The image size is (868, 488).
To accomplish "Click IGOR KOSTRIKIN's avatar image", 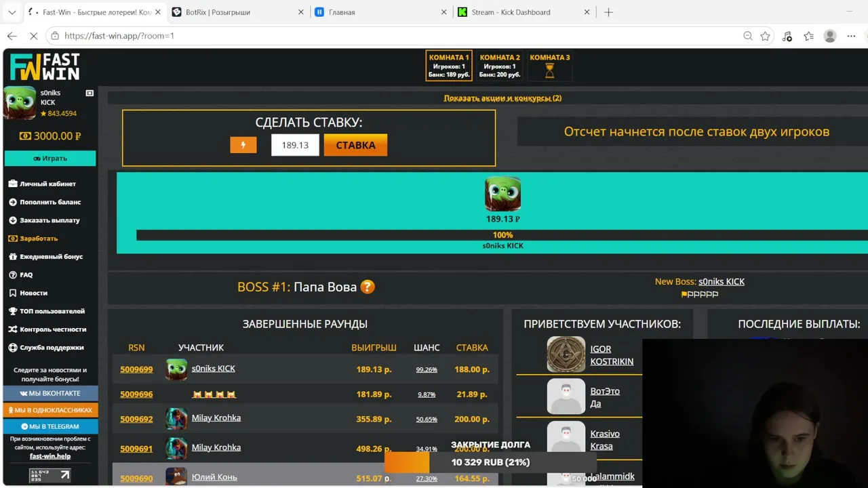I will [566, 354].
